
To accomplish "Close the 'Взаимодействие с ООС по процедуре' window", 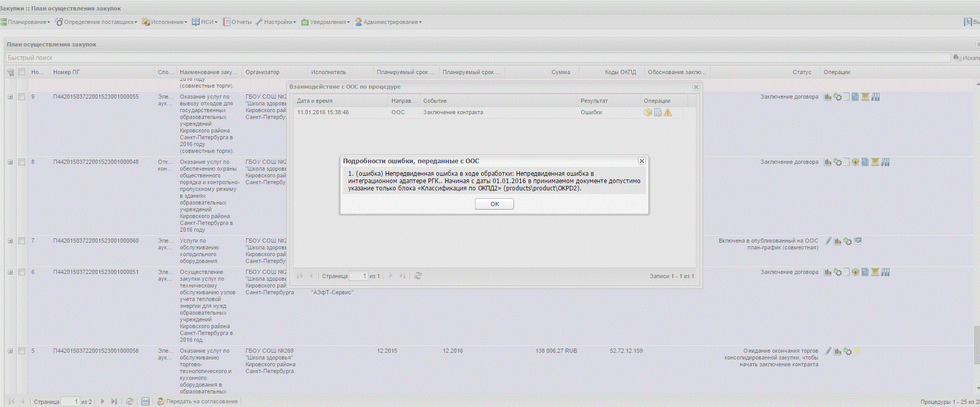I will pyautogui.click(x=696, y=87).
